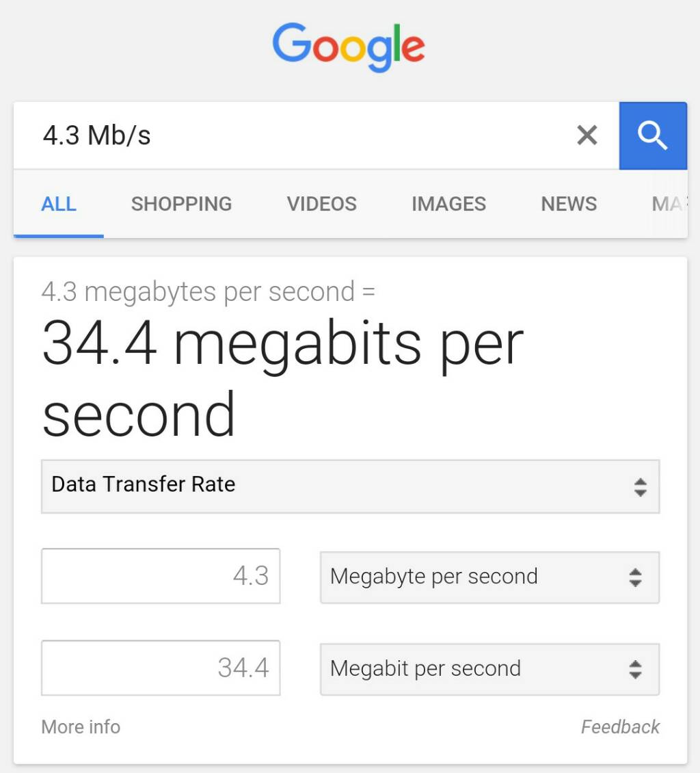Click the up/down arrows on Data Transfer Rate
The image size is (700, 773).
[640, 486]
